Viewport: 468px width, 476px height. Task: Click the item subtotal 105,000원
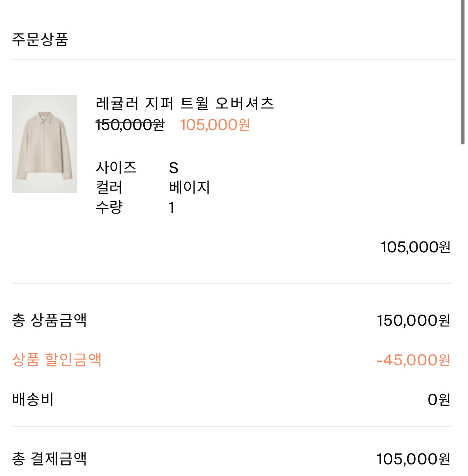point(416,247)
